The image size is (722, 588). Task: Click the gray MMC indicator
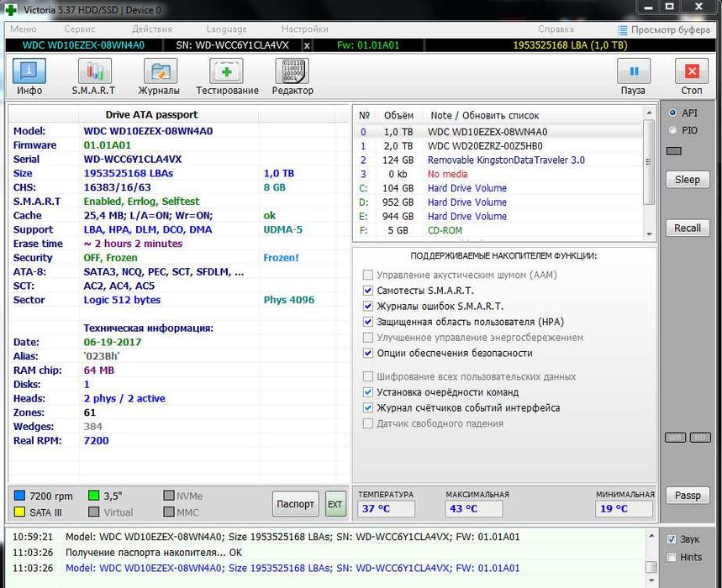(169, 512)
